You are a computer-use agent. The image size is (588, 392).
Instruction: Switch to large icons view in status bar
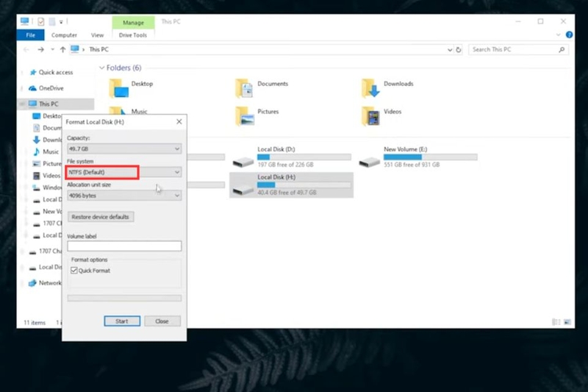[x=567, y=322]
